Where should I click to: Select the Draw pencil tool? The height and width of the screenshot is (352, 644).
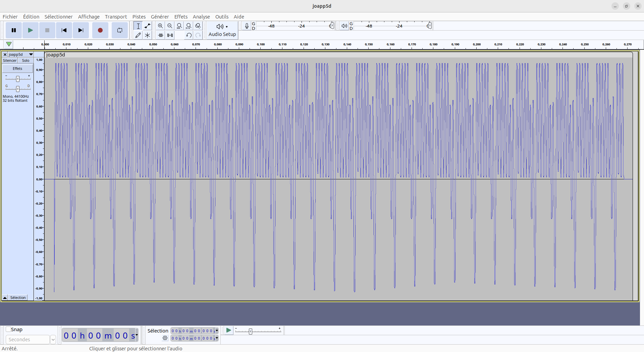138,35
